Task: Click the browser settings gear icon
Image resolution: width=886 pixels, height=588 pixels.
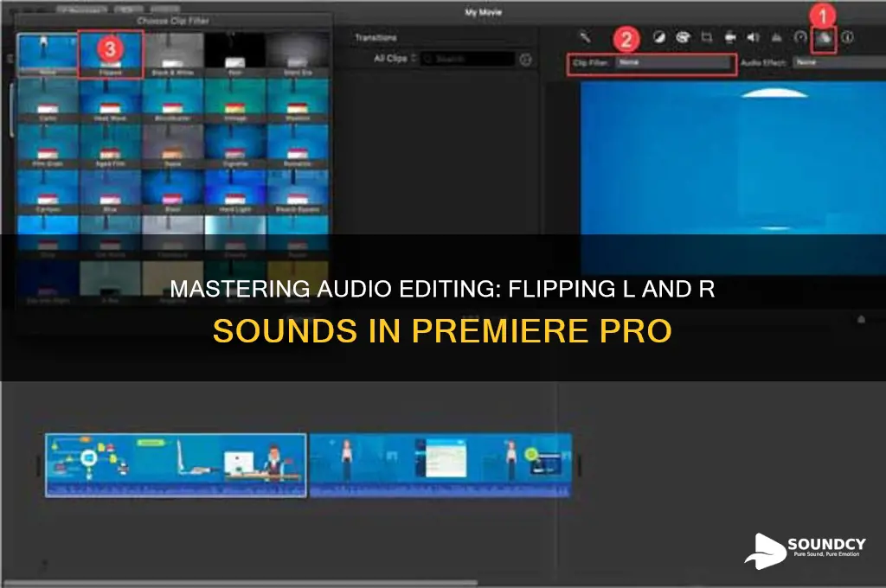Action: click(x=525, y=60)
